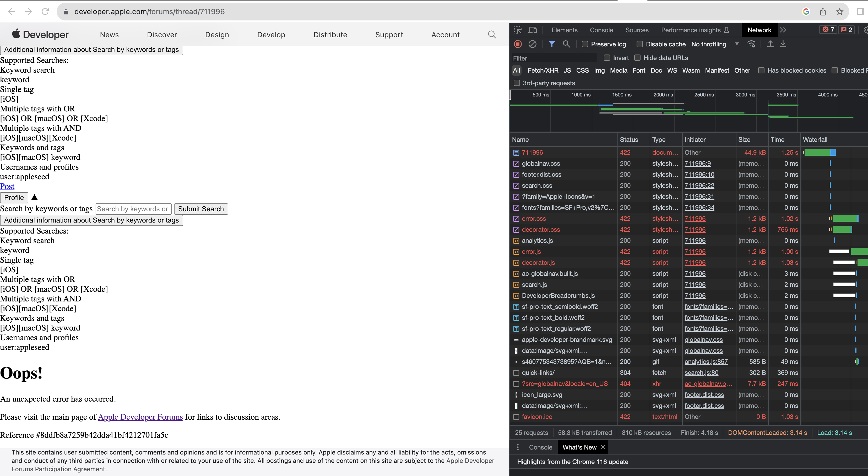Open the No throttling dropdown

click(x=715, y=44)
